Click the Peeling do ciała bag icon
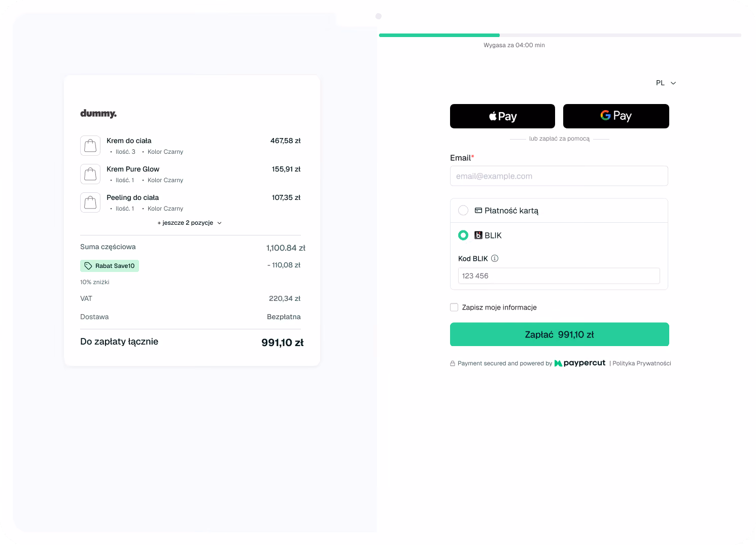756x545 pixels. (x=90, y=202)
